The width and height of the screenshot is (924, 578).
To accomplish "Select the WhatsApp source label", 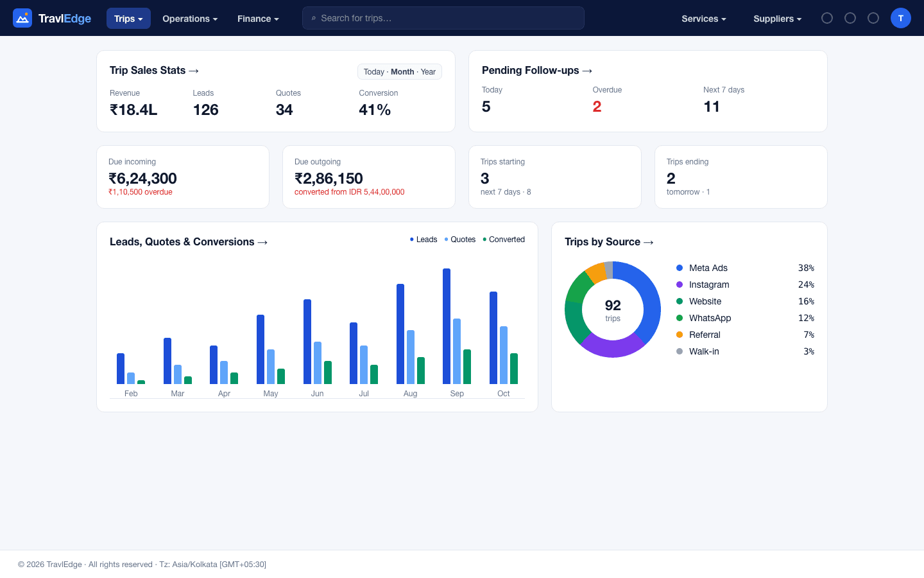I will 710,318.
